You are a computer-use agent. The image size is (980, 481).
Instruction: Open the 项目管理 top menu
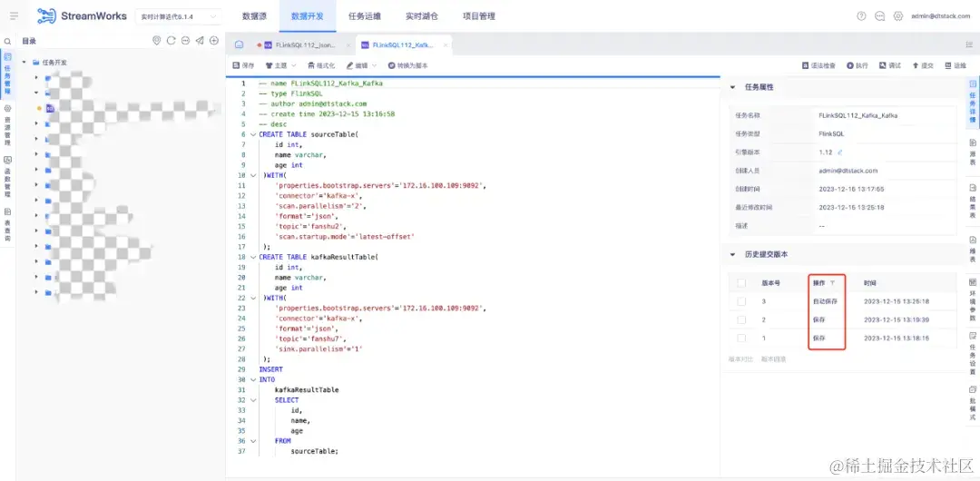(479, 16)
